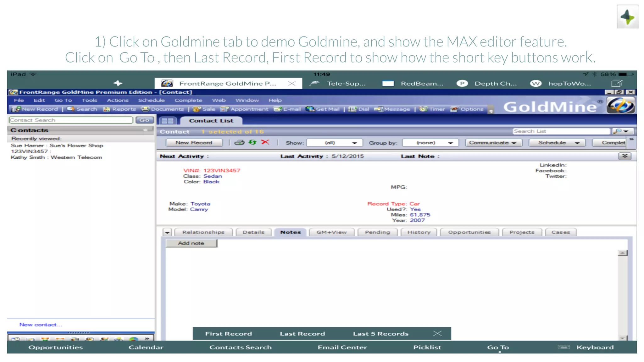Start the Timer from toolbar
The image size is (644, 362).
[x=432, y=109]
